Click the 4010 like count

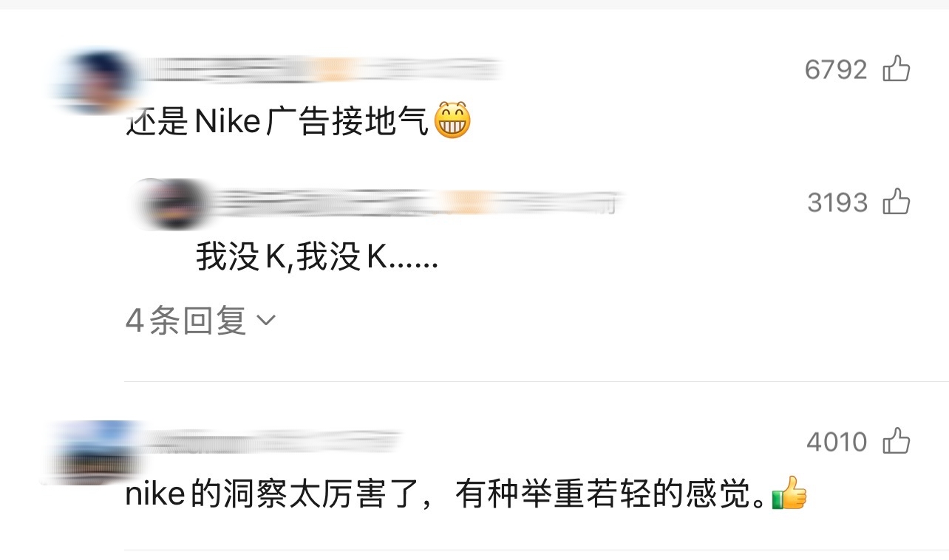(x=837, y=442)
